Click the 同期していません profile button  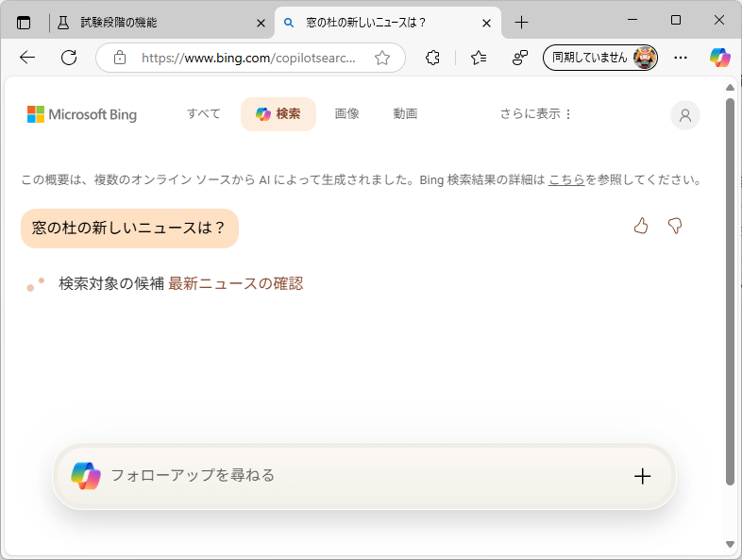600,58
